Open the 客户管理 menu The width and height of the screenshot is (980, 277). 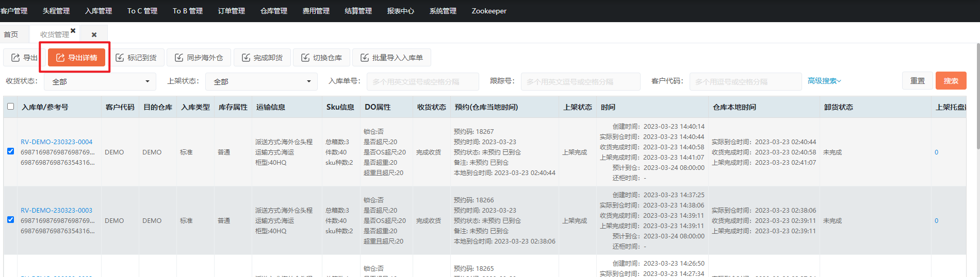point(14,11)
